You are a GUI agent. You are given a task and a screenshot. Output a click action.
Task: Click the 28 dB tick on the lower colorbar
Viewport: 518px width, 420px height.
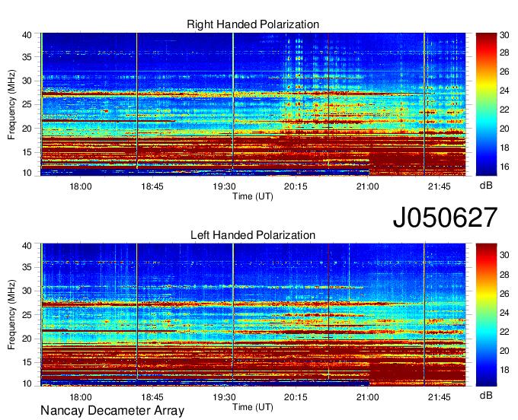(504, 275)
